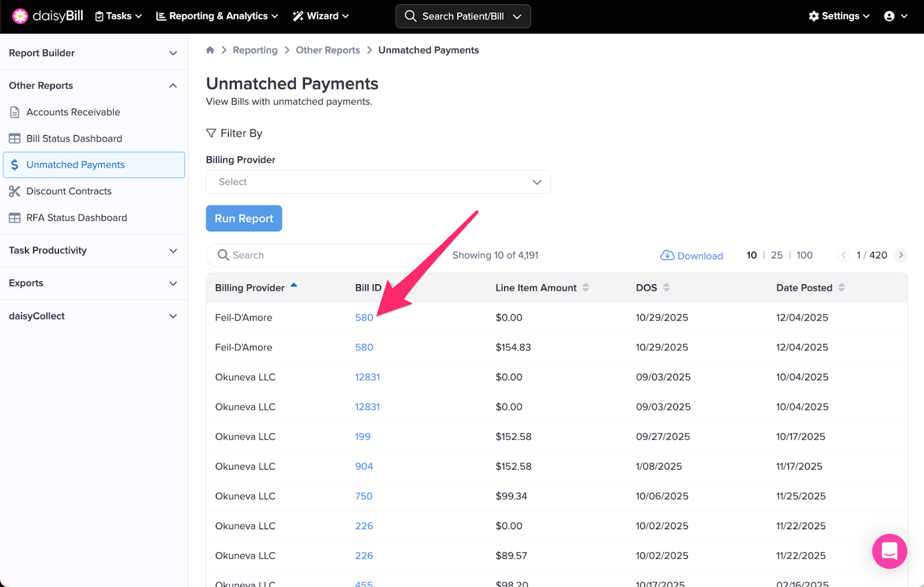Show 25 rows per page
The image size is (924, 587).
777,255
